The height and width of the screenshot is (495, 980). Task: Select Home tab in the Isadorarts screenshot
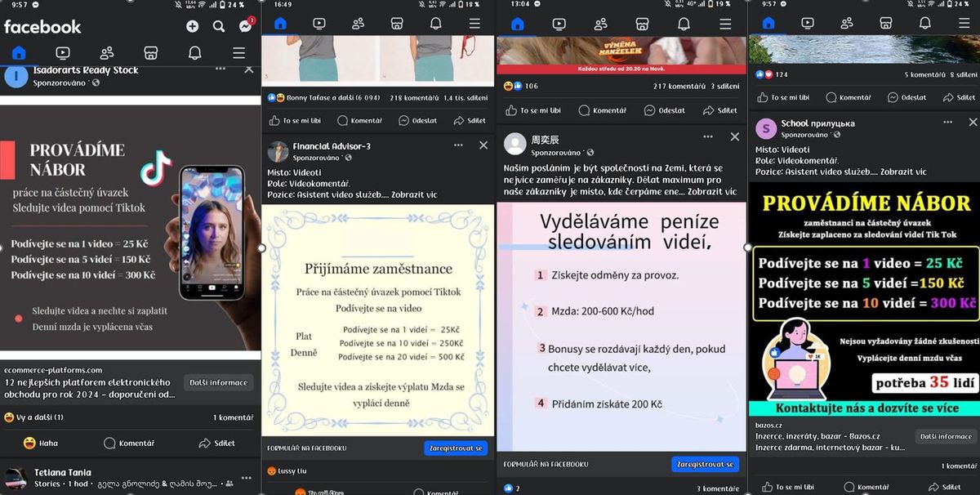coord(19,53)
